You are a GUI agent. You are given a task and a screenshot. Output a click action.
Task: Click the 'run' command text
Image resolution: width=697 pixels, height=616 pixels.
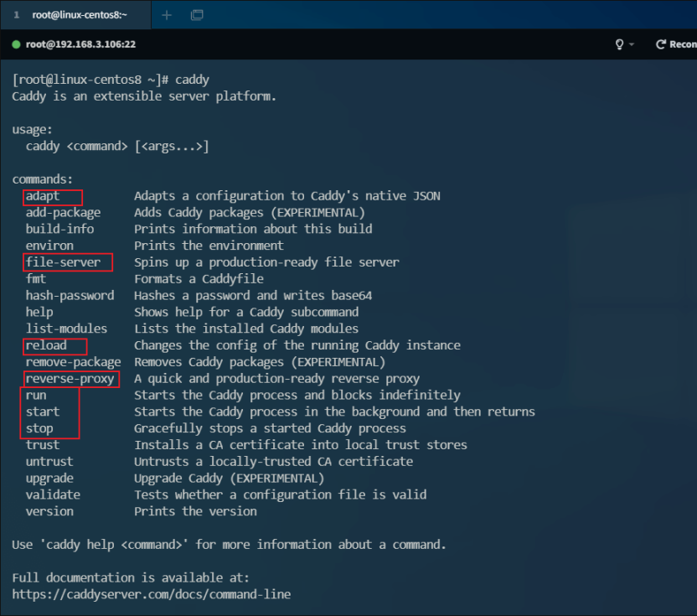[35, 395]
